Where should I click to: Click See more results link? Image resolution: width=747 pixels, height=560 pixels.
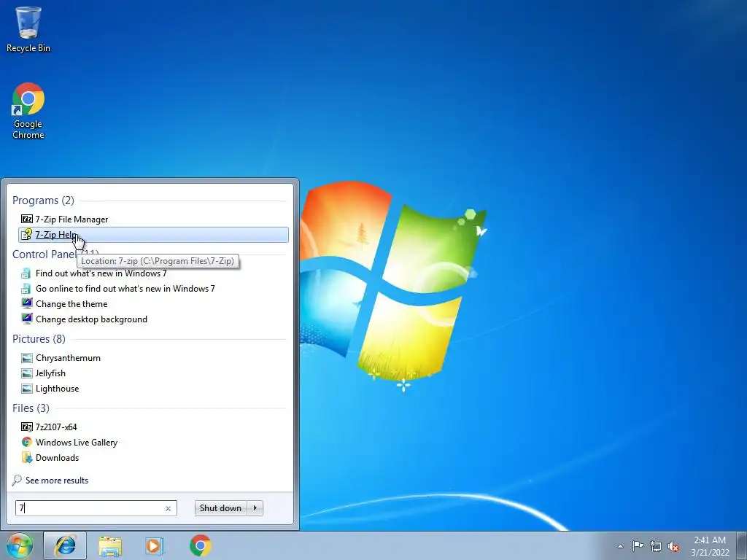click(57, 481)
